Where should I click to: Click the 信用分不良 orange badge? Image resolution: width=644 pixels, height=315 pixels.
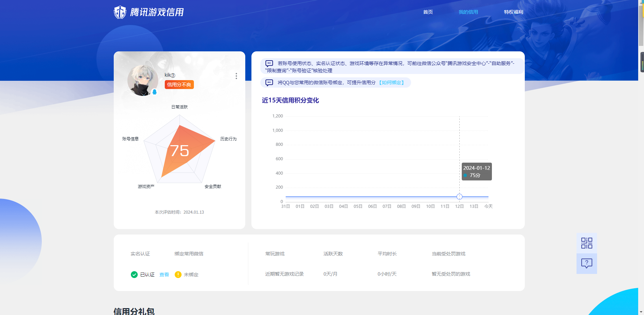click(x=179, y=85)
